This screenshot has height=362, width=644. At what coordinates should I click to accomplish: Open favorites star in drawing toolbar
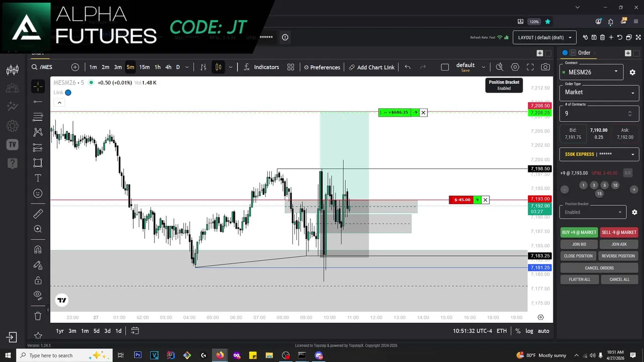(x=38, y=335)
